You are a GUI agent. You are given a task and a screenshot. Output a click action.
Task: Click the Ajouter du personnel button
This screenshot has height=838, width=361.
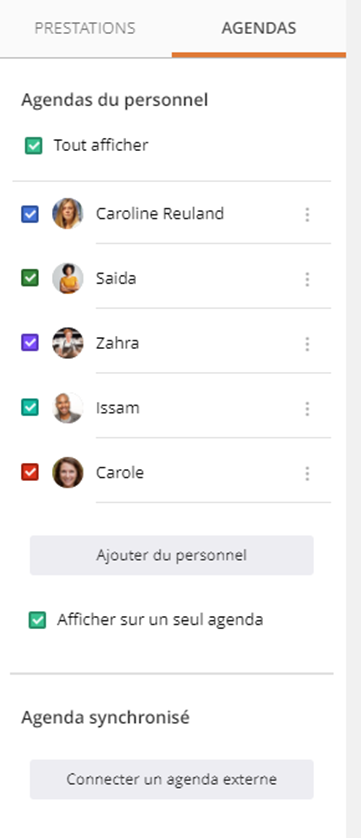tap(172, 555)
